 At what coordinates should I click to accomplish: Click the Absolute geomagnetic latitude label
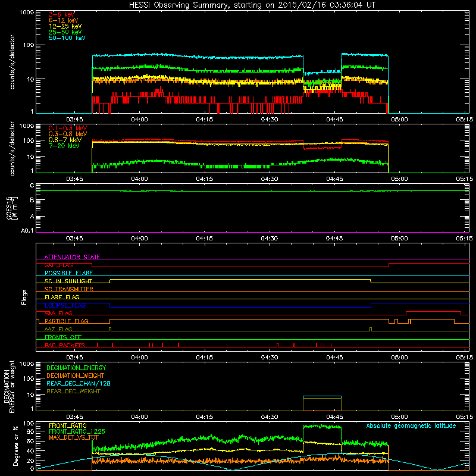pos(411,426)
